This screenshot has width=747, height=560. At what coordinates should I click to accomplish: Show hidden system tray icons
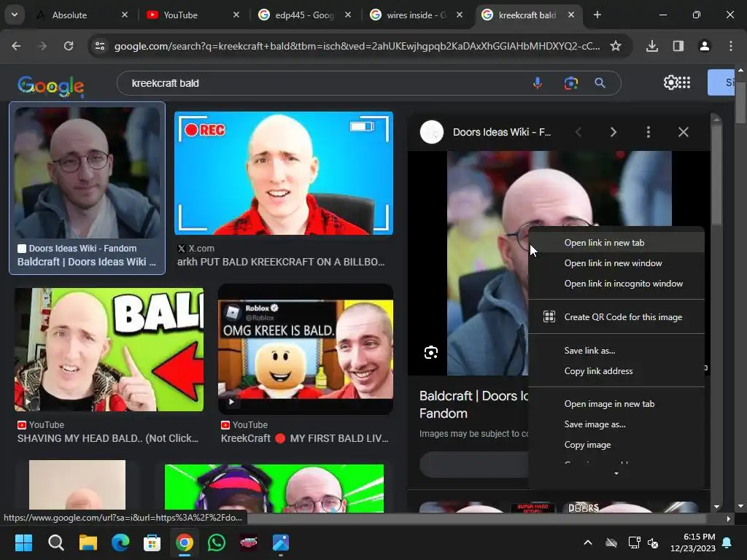588,542
